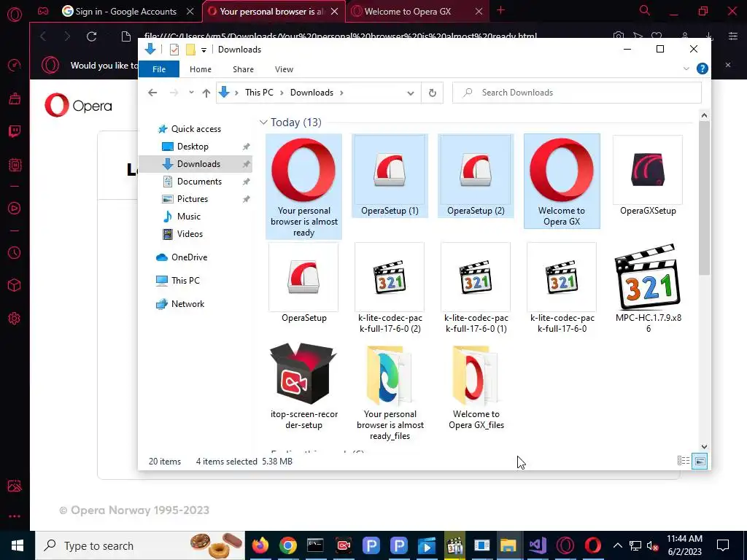Select MPC-HC.1.7.9.x86 file
The width and height of the screenshot is (747, 560).
648,288
